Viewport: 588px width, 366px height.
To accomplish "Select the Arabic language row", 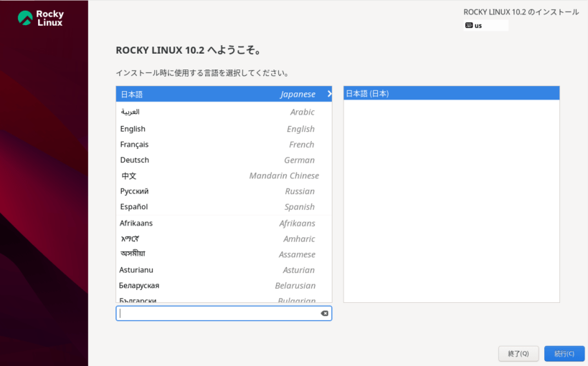I will click(224, 112).
